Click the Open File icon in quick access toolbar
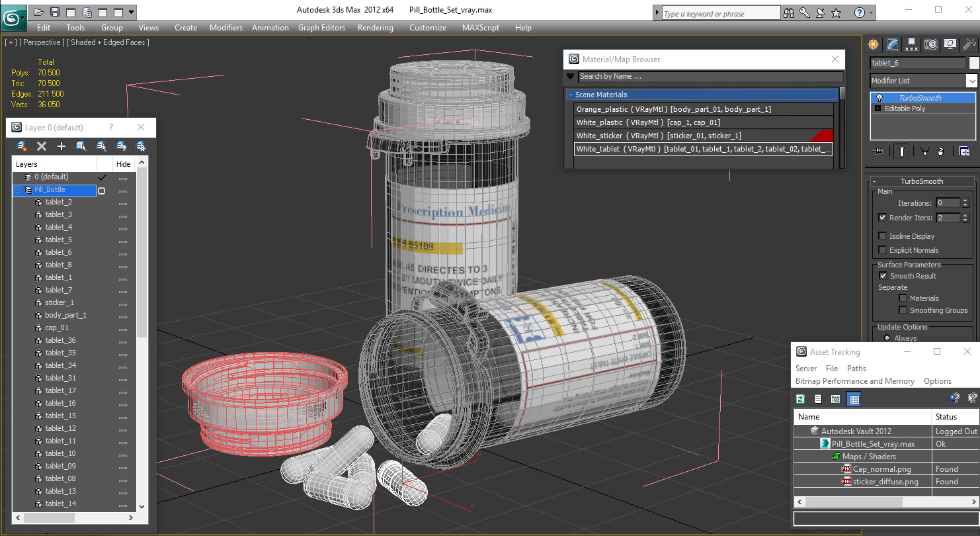The width and height of the screenshot is (980, 536). [39, 12]
